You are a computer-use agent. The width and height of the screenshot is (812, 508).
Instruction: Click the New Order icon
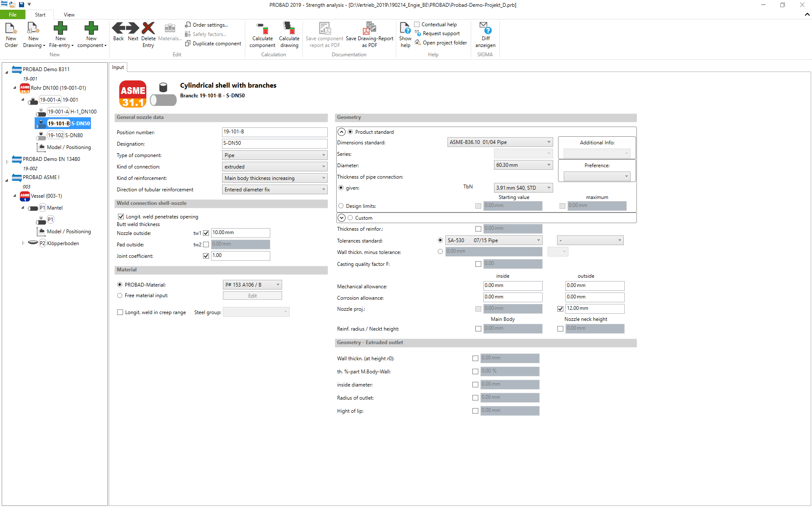click(x=11, y=29)
